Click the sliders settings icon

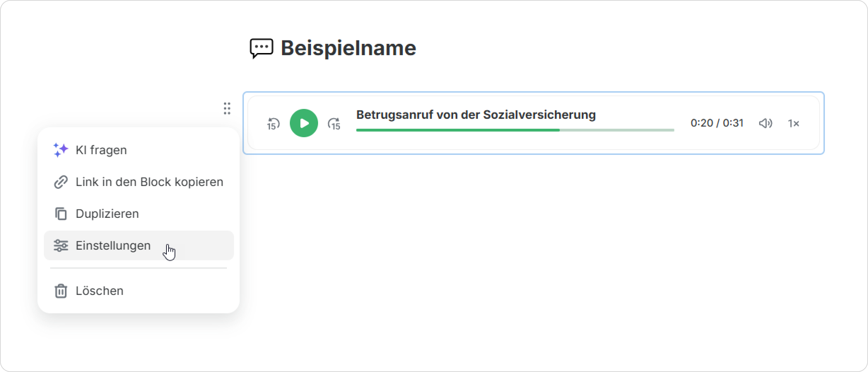[60, 245]
